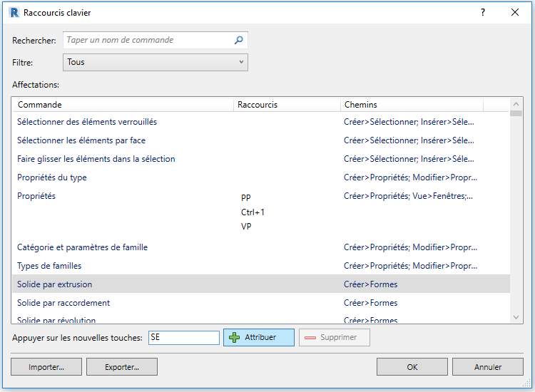Screen dimensions: 535x392
Task: Click the search magnifier icon
Action: (x=239, y=41)
